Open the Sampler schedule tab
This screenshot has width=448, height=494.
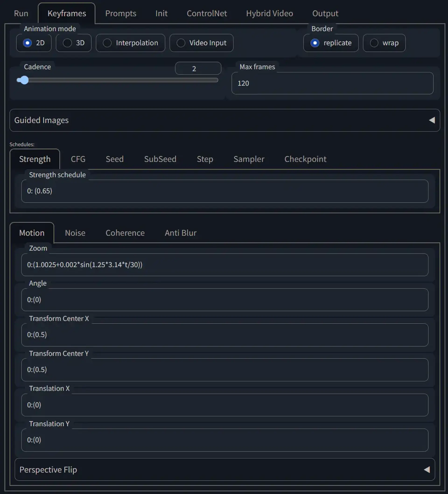click(249, 159)
